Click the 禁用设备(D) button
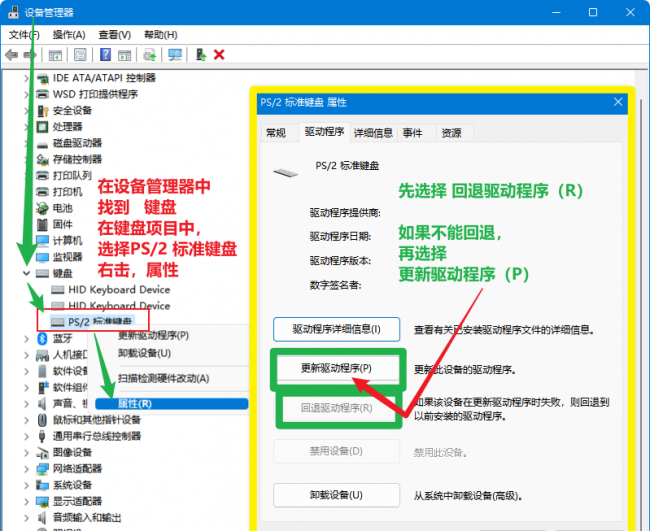The height and width of the screenshot is (531, 650). point(336,451)
